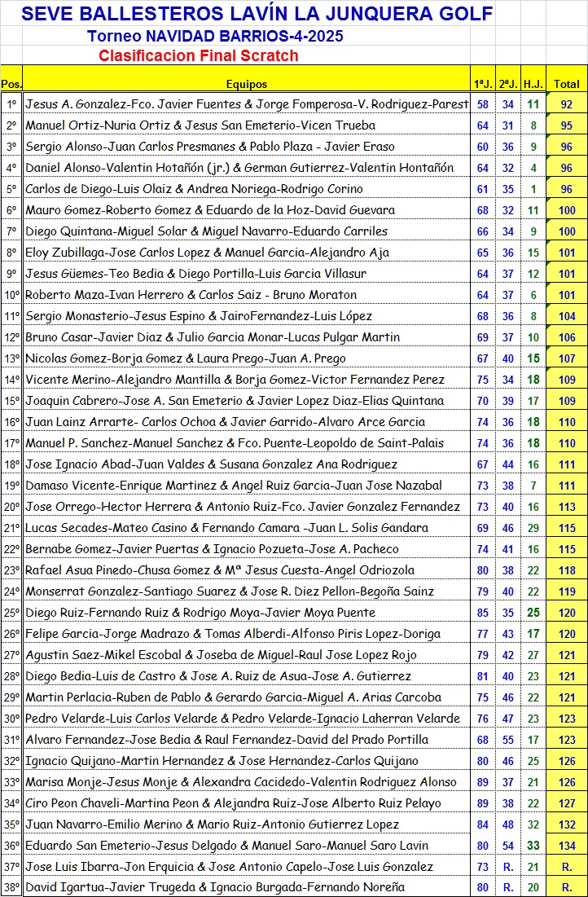Click the Total cell showing 134
The height and width of the screenshot is (897, 588).
coord(566,846)
